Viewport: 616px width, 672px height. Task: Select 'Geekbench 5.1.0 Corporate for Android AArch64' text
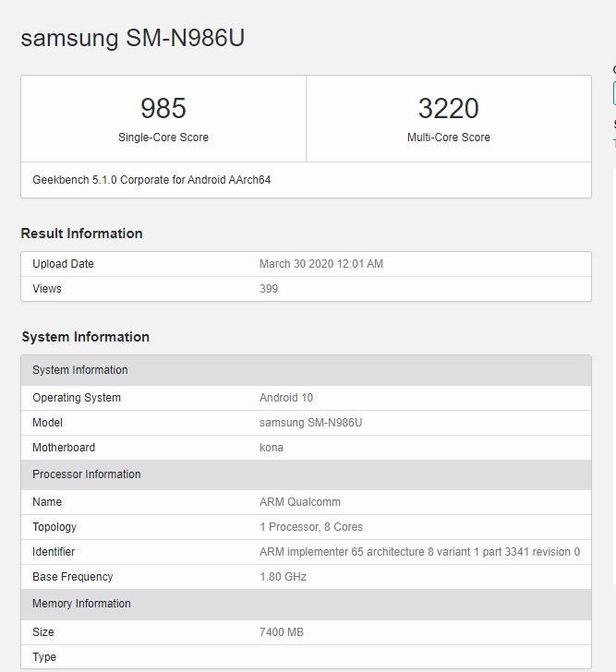151,180
